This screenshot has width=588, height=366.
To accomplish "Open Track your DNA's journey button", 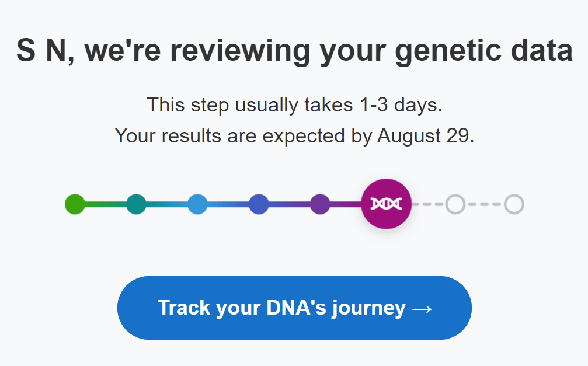I will (294, 308).
